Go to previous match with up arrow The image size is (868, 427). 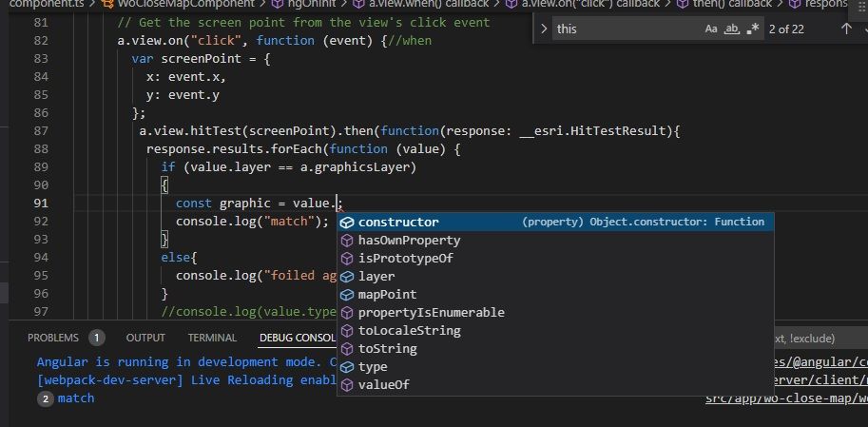(846, 29)
